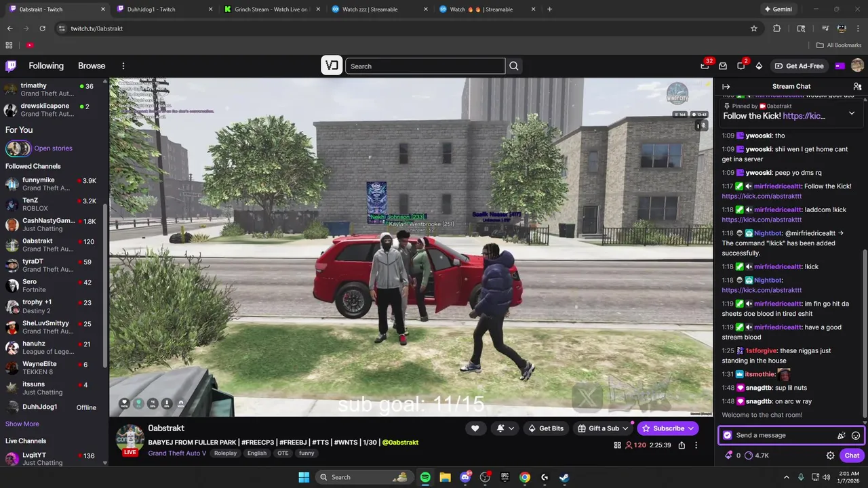Select funnymike channel in sidebar
This screenshot has width=868, height=488.
(54, 184)
